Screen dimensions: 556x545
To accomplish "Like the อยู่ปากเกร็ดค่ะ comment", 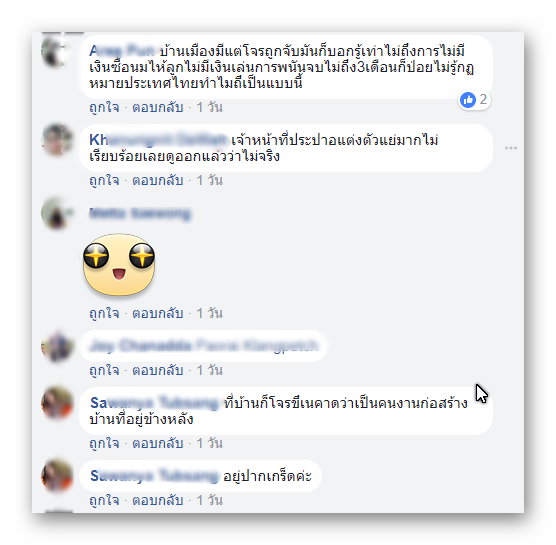I will tap(104, 501).
